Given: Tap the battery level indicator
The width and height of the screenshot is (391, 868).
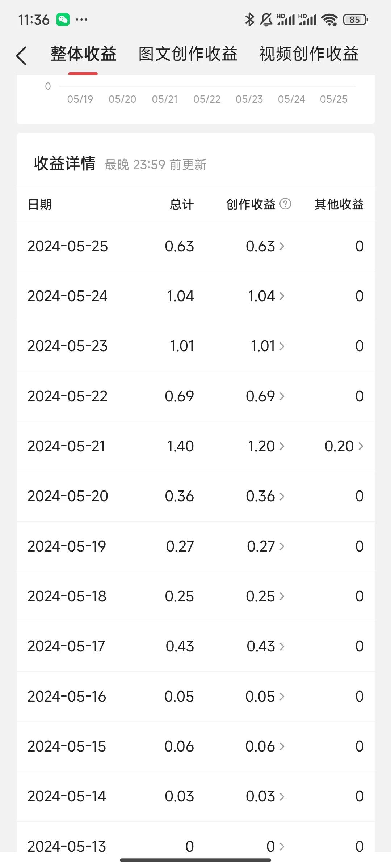Looking at the screenshot, I should 355,20.
